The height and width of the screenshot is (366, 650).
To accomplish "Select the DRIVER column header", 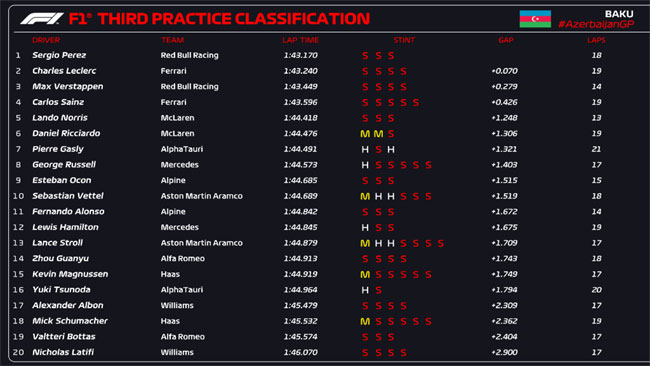I will point(46,40).
